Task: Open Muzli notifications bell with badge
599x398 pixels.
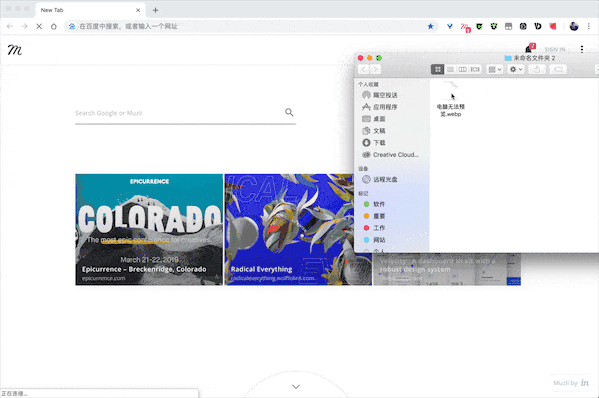Action: (529, 48)
